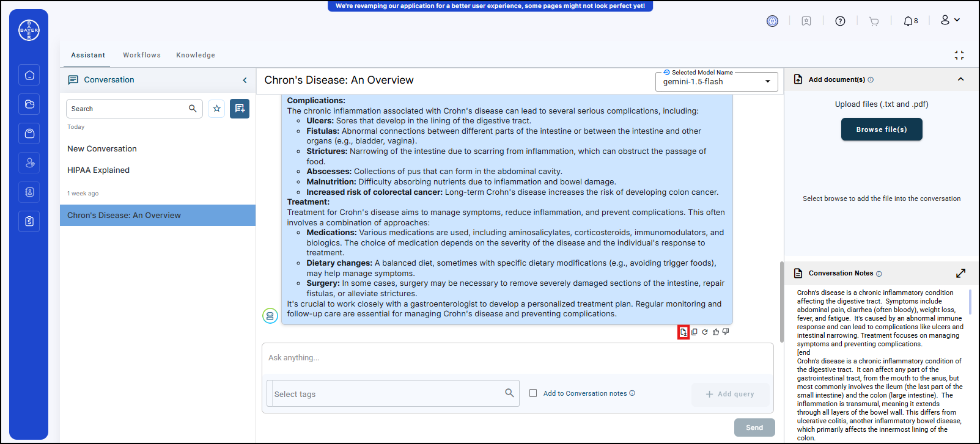
Task: Click the 'Upload files (.txt and .pdf)' text
Action: [882, 104]
